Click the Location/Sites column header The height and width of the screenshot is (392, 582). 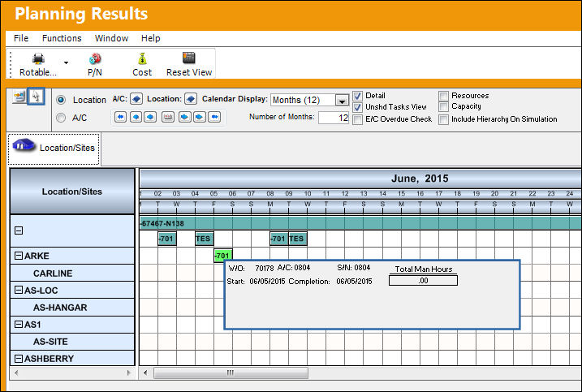72,192
